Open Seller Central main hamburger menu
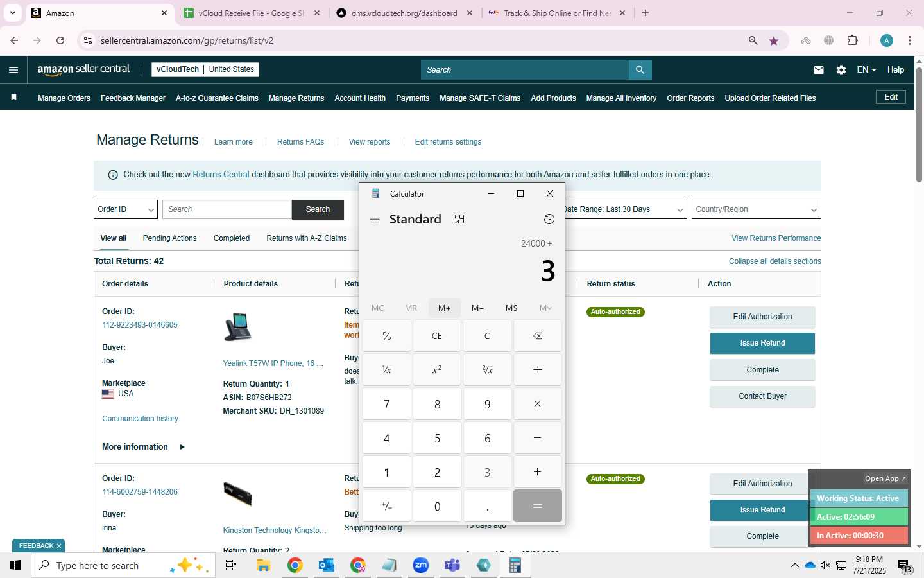 point(13,70)
